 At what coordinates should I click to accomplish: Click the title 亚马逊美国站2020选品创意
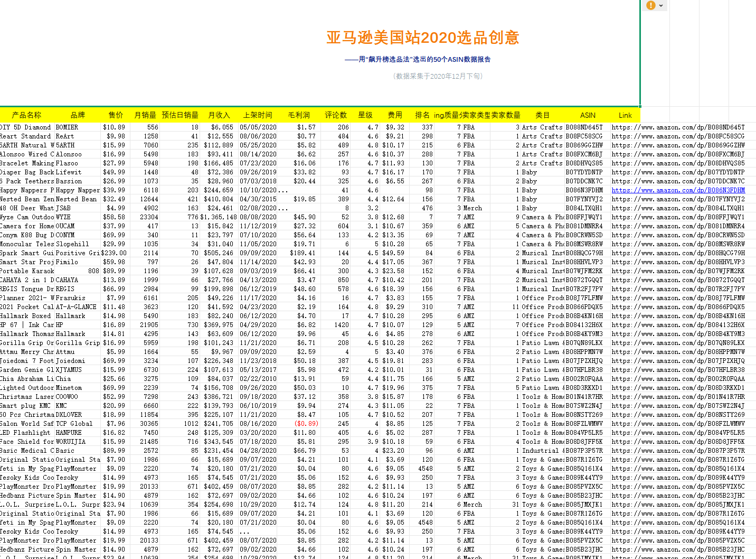coord(422,38)
